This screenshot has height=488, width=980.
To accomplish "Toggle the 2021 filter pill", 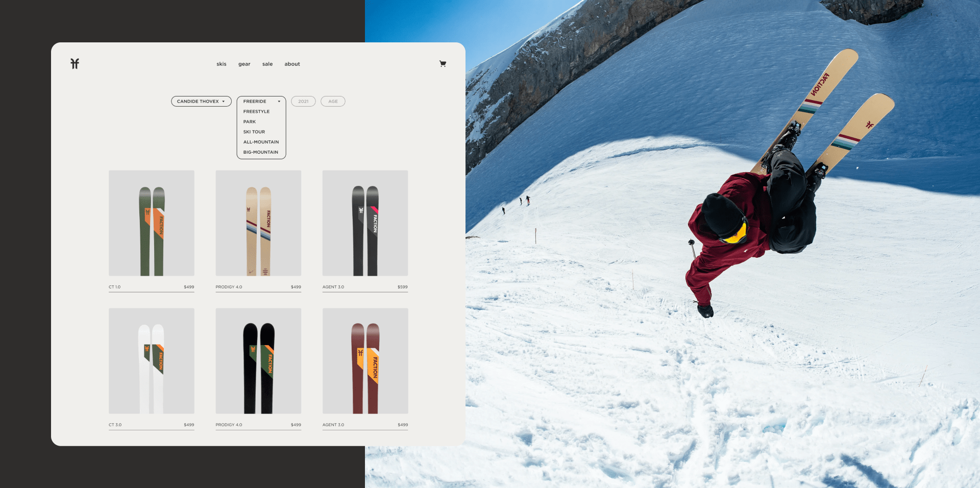I will (x=303, y=102).
